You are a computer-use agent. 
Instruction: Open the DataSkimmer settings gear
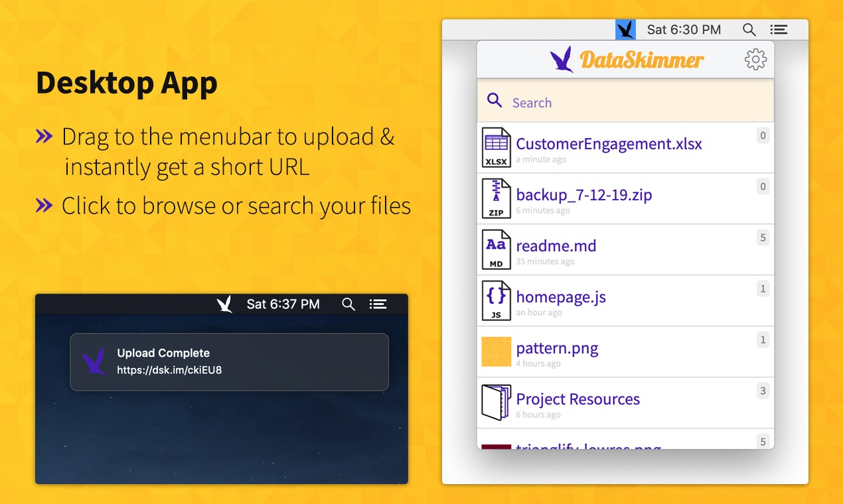755,60
